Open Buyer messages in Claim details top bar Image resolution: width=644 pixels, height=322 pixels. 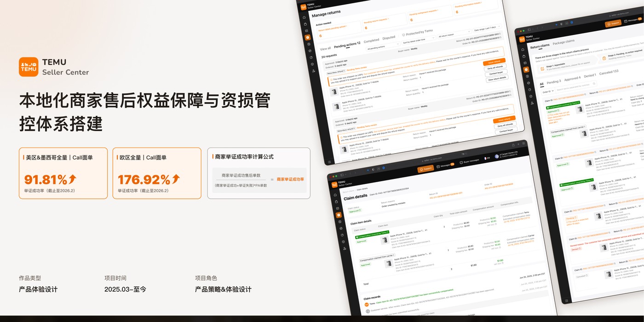469,161
